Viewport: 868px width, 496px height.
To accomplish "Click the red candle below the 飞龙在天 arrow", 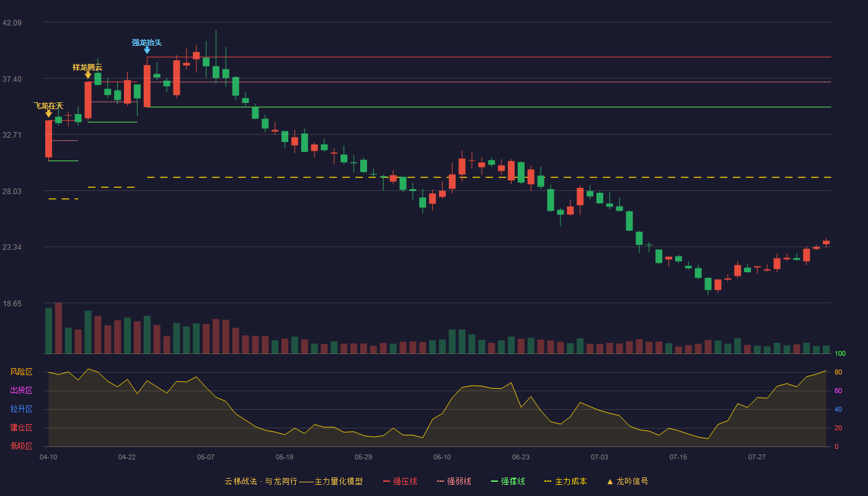I will (x=48, y=139).
